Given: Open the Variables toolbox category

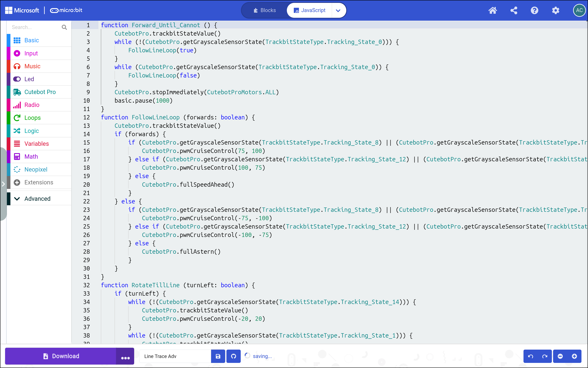Looking at the screenshot, I should [x=39, y=144].
